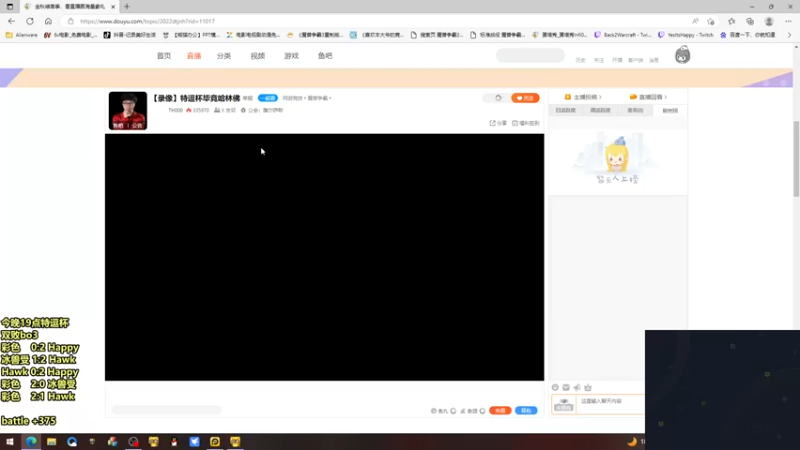The image size is (800, 450).
Task: Click the megaphone icon above chat input
Action: click(577, 388)
